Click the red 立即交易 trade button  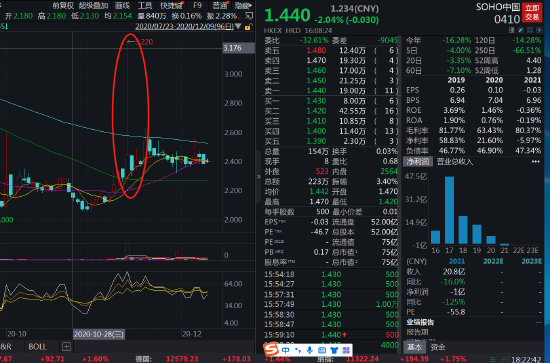click(x=532, y=13)
